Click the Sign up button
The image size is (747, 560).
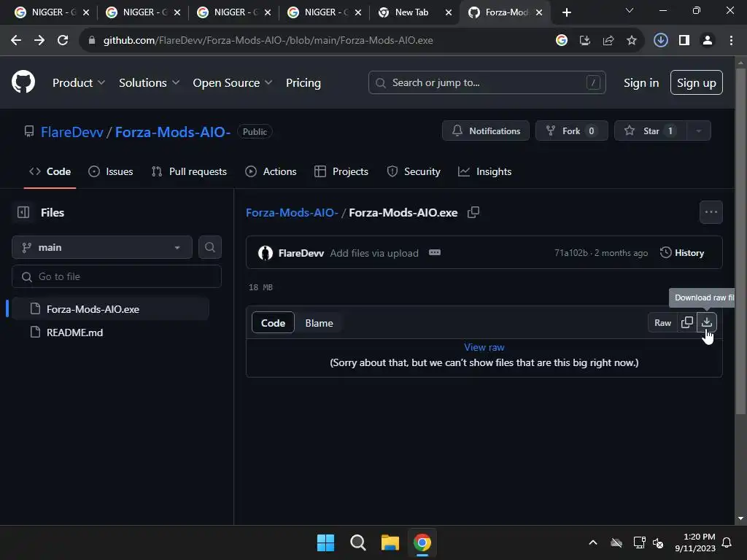click(696, 83)
